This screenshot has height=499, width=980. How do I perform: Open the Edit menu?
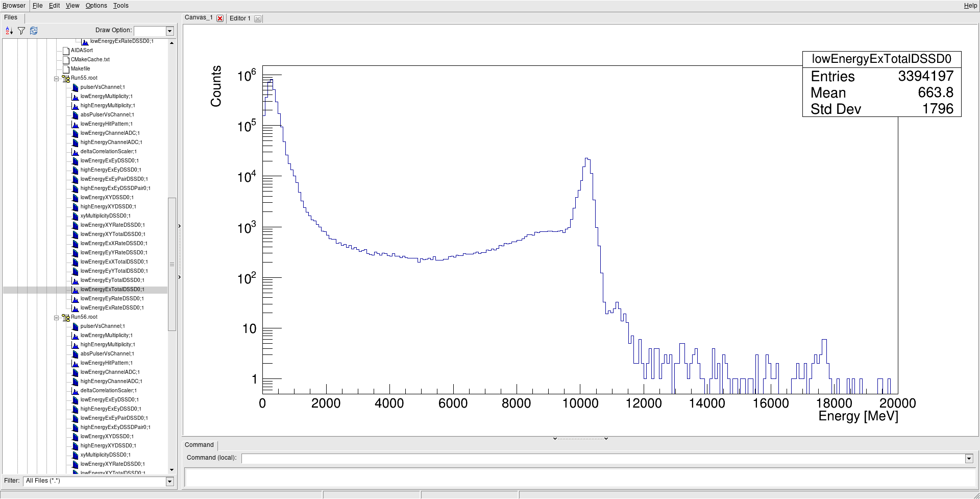coord(54,6)
